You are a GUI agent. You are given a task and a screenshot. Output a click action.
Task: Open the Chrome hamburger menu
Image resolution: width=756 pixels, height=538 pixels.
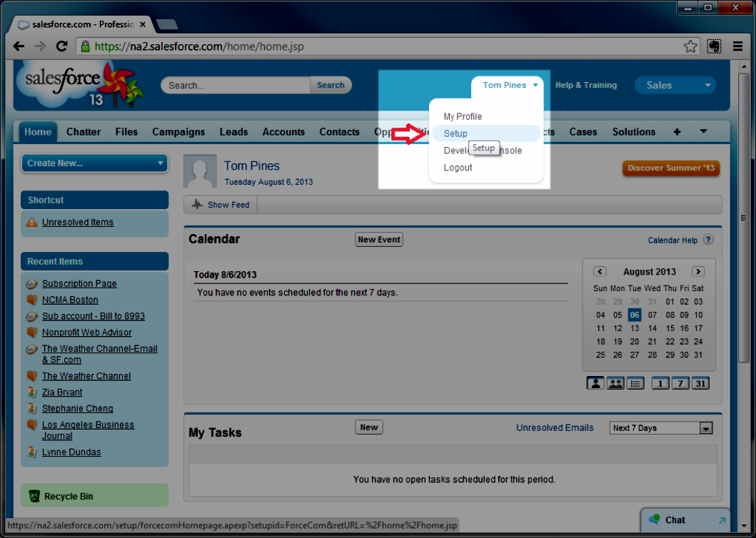[x=737, y=46]
